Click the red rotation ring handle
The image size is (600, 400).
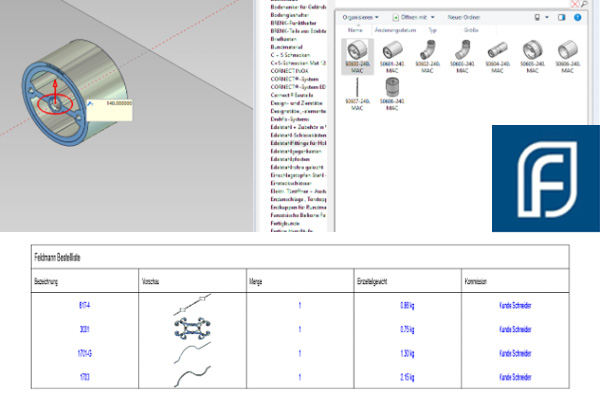click(x=55, y=104)
